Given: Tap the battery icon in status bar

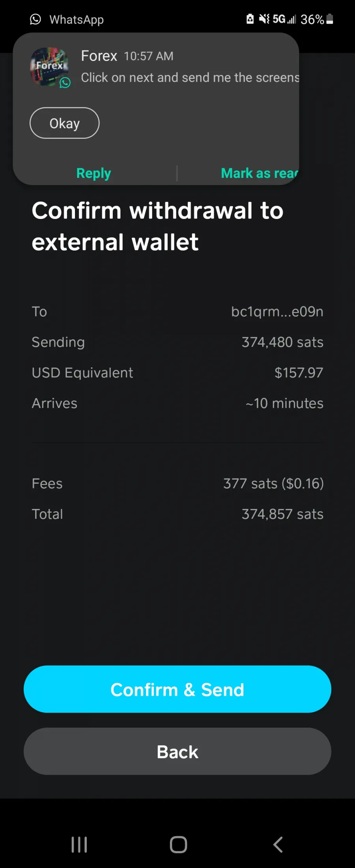Looking at the screenshot, I should [x=330, y=19].
